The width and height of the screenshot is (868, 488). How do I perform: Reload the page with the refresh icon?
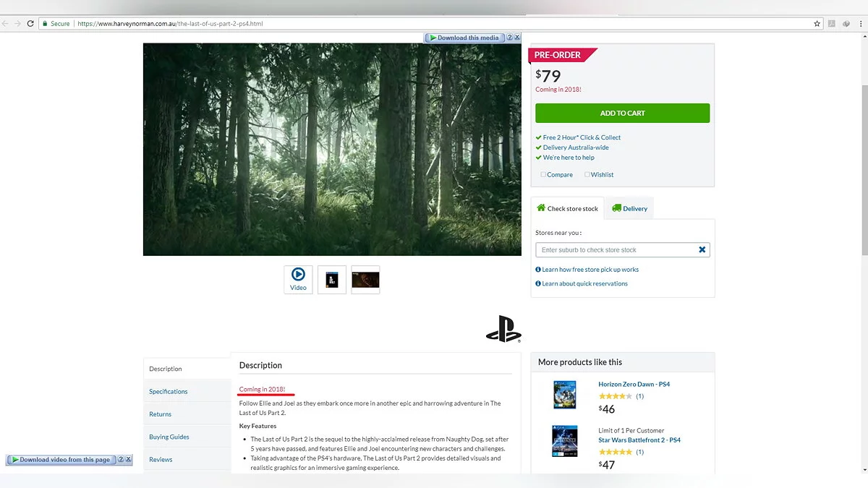30,24
